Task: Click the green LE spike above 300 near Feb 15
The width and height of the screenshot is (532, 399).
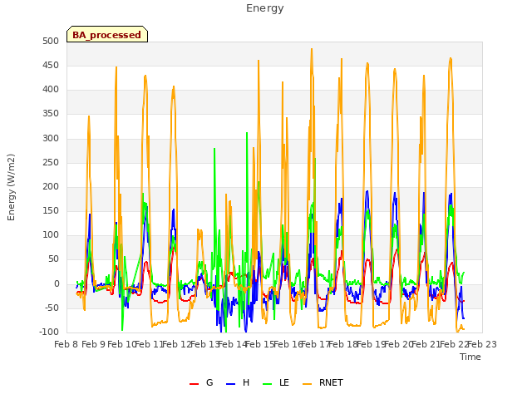Action: tap(247, 133)
